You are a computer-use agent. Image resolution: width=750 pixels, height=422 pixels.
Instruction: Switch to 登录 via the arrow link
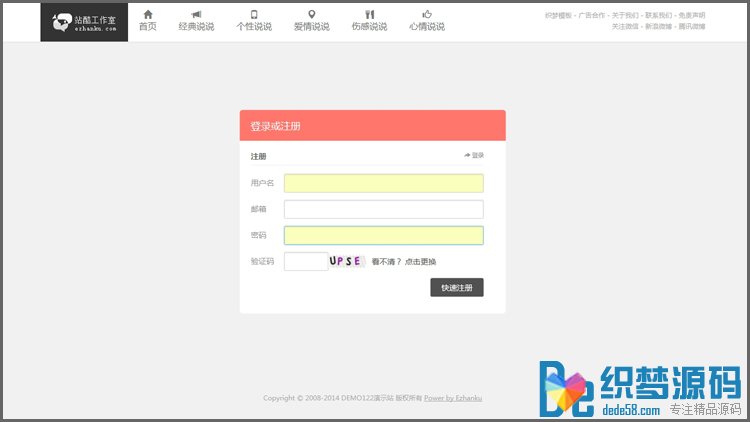pyautogui.click(x=474, y=155)
